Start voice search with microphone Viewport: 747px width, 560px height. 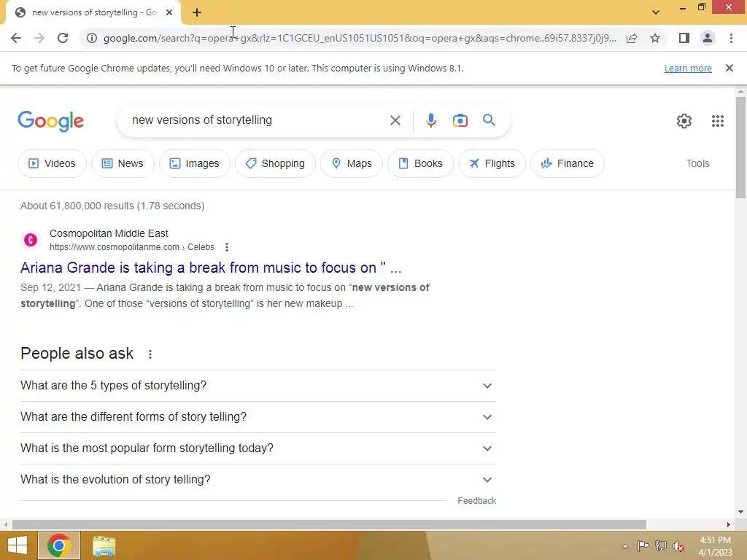[x=430, y=120]
